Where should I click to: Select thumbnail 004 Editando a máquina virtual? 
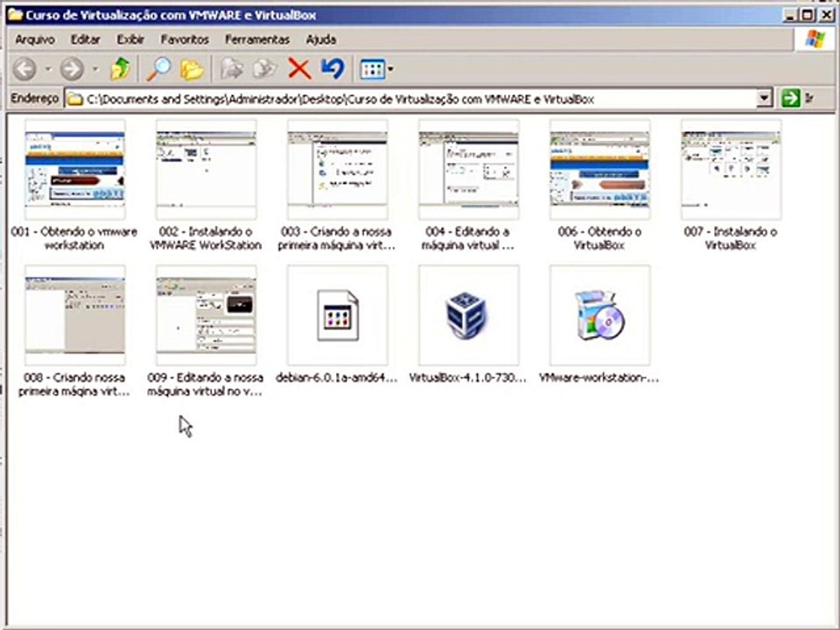click(x=469, y=169)
